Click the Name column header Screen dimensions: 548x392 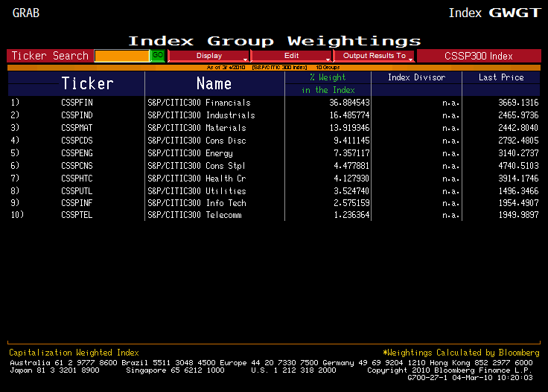(214, 83)
